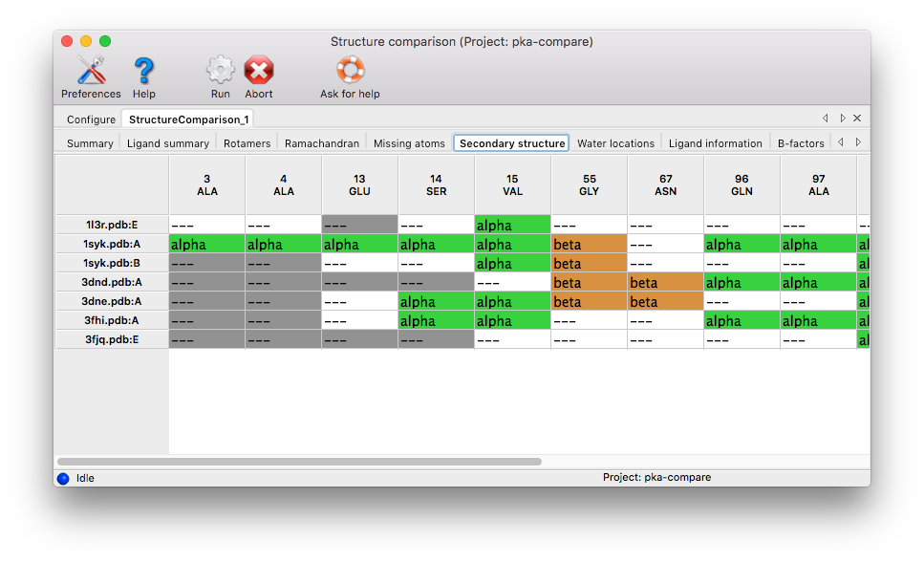Viewport: 924px width, 563px height.
Task: Click the horizontal scrollbar under the table
Action: click(x=299, y=462)
